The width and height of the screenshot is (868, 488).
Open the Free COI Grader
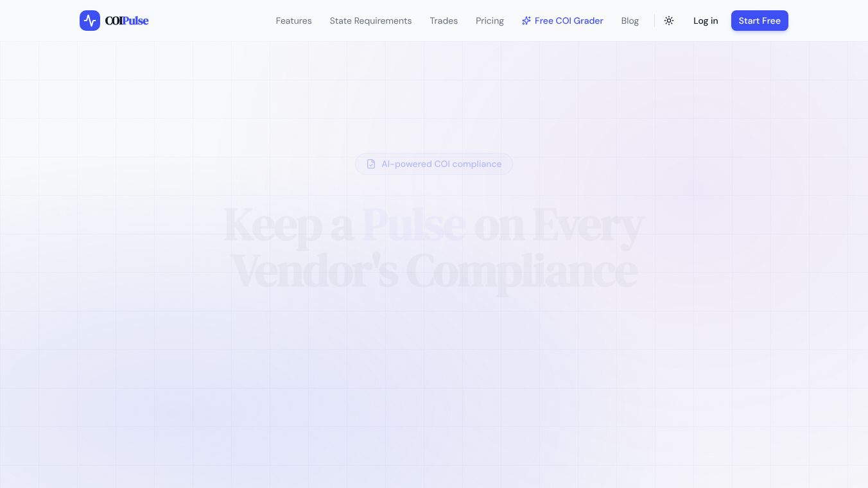[569, 21]
